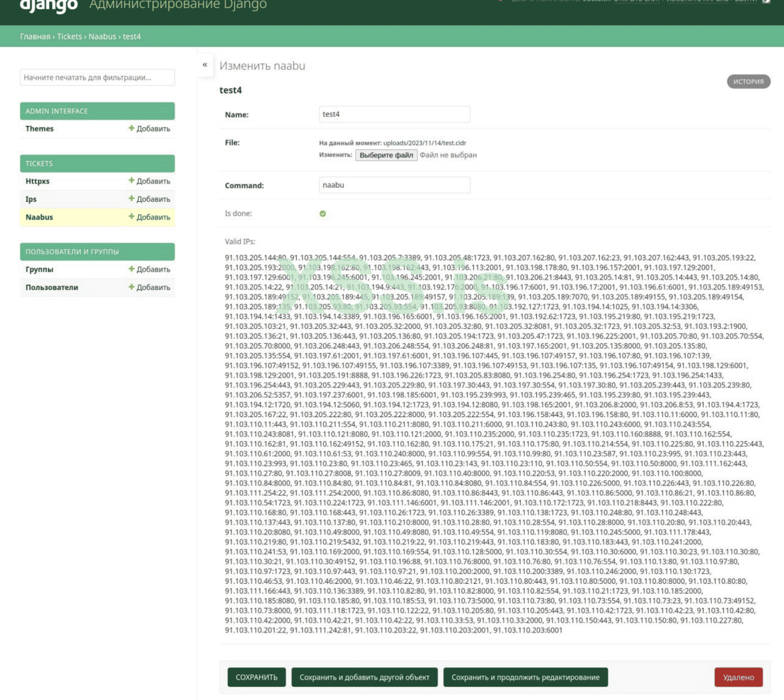Click the red Удалено delete button
The width and height of the screenshot is (784, 700).
[738, 677]
